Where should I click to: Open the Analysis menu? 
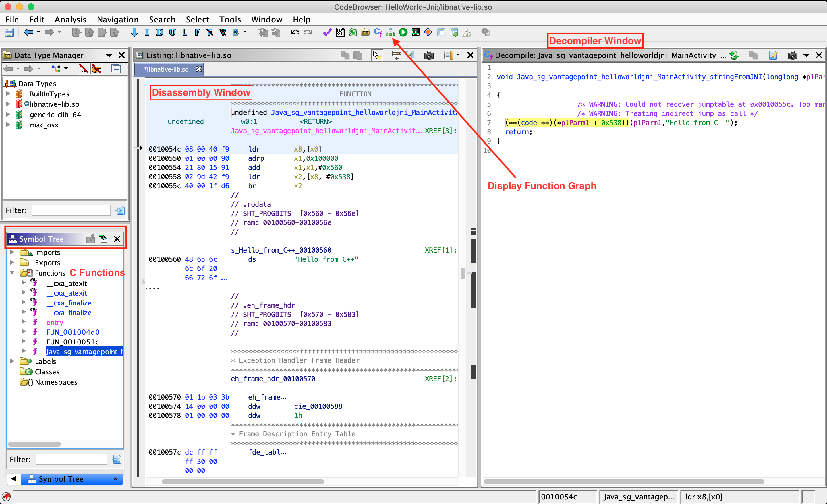70,20
